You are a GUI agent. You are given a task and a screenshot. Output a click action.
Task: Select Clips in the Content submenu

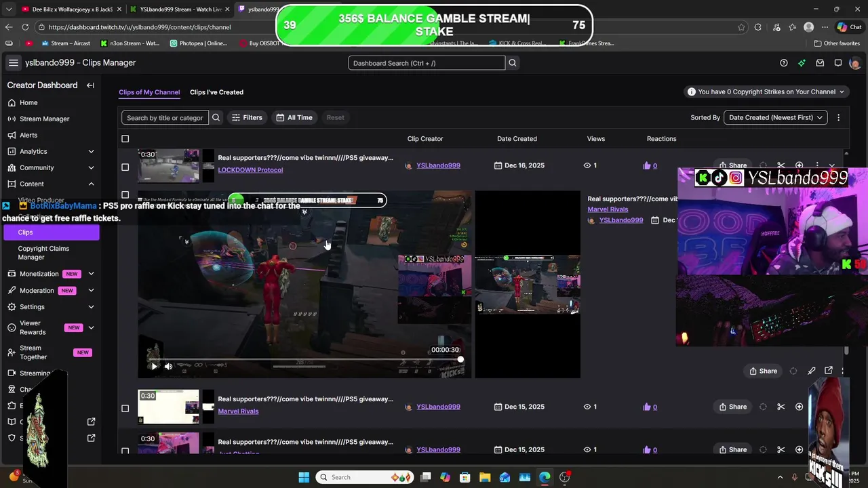[51, 232]
